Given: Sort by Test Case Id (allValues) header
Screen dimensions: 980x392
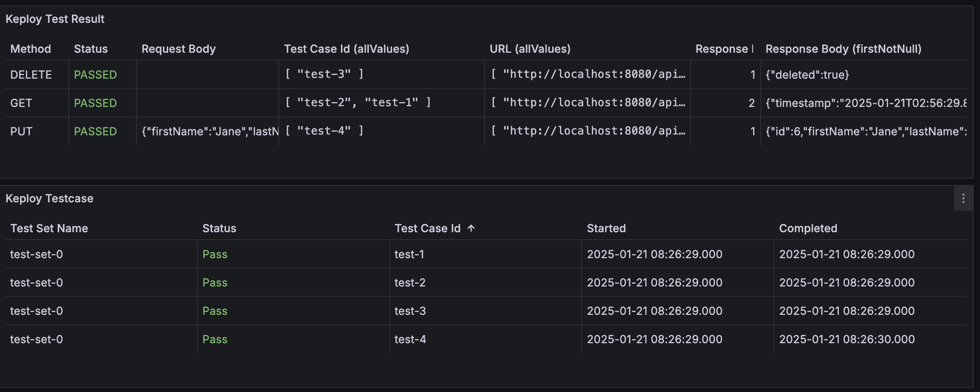Looking at the screenshot, I should click(346, 49).
